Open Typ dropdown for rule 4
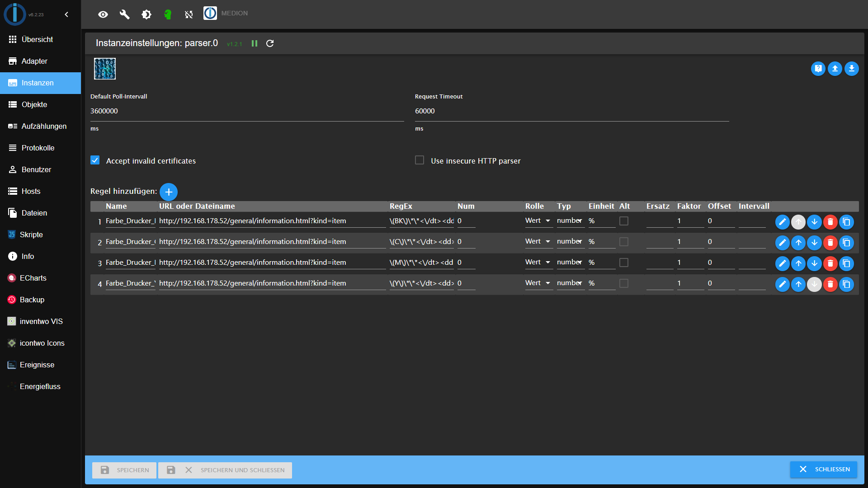This screenshot has width=868, height=488. coord(571,283)
